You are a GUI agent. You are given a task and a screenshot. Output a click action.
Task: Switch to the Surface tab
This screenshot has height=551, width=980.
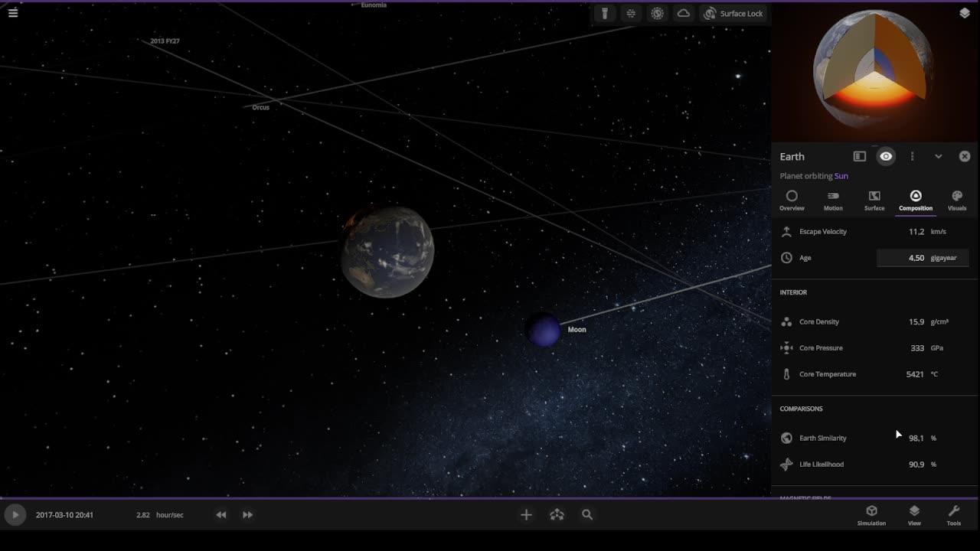point(874,201)
